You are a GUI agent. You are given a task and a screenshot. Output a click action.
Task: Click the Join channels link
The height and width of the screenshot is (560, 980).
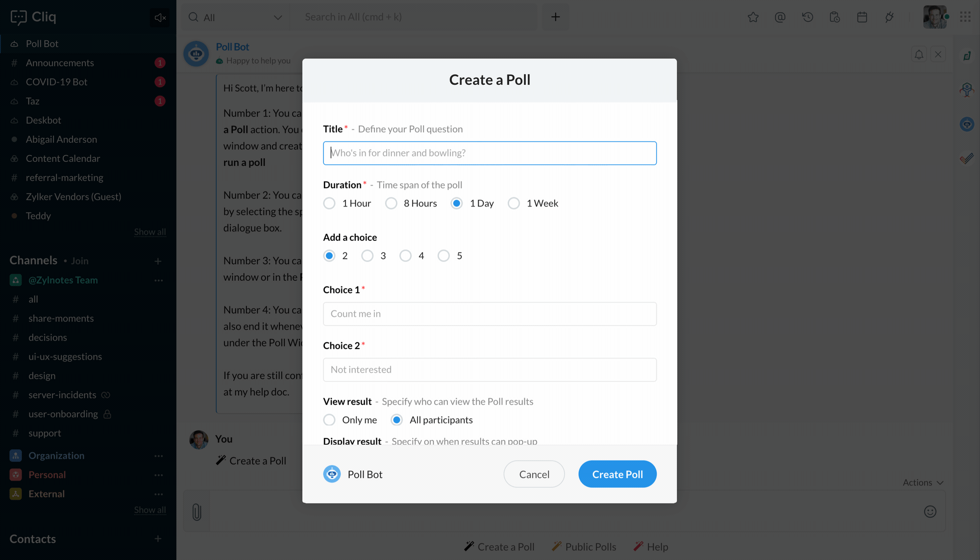80,261
